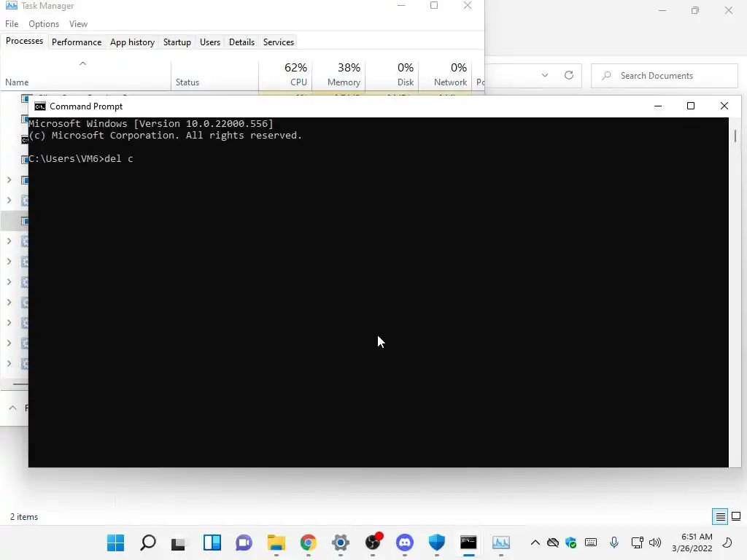Switch to the Performance tab
Image resolution: width=747 pixels, height=560 pixels.
tap(77, 42)
